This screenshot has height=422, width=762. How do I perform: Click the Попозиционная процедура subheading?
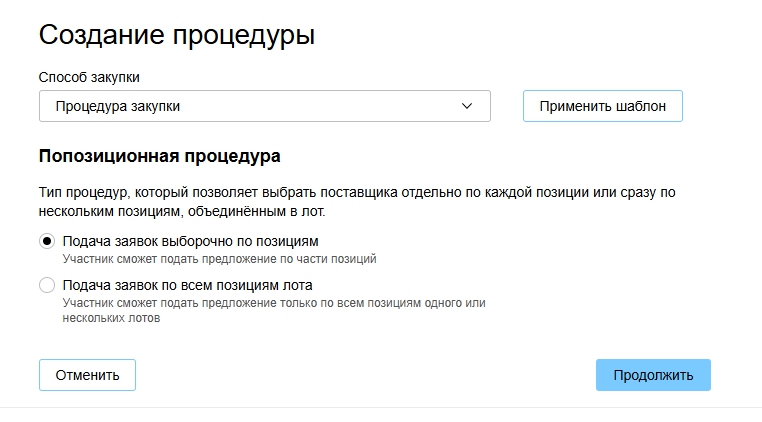point(159,156)
